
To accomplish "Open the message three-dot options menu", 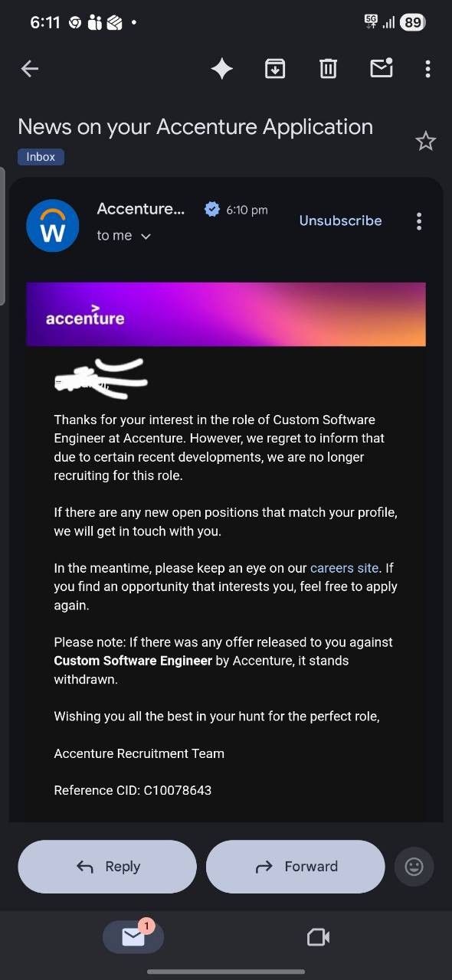I will pyautogui.click(x=419, y=222).
